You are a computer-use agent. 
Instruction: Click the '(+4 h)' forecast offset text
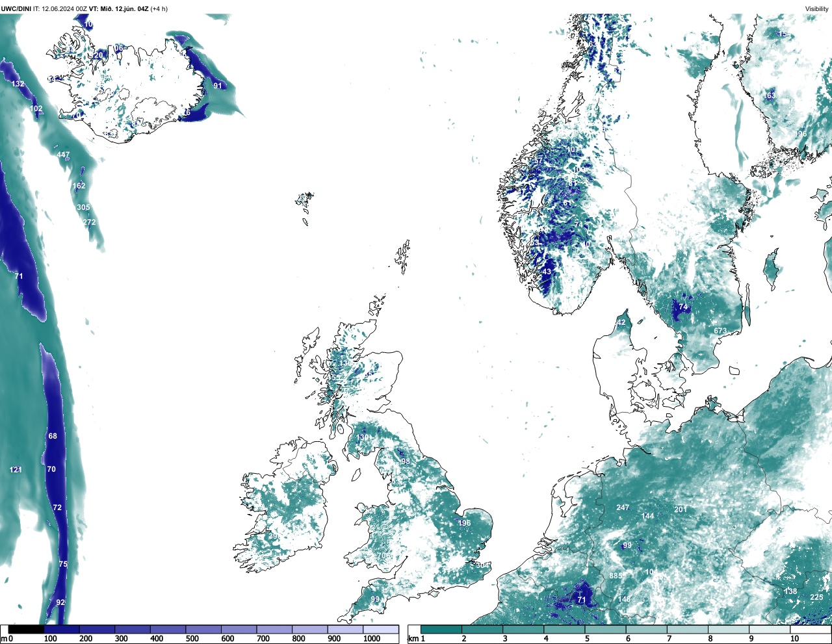159,8
